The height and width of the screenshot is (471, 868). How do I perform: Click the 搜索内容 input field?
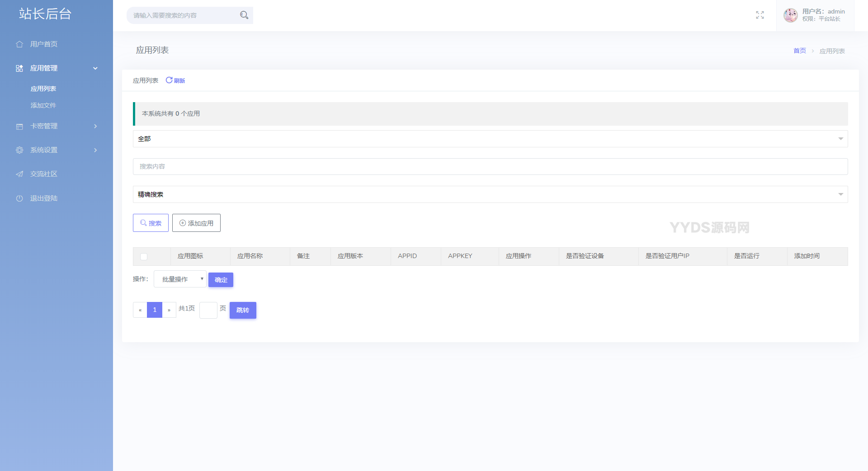pos(490,166)
